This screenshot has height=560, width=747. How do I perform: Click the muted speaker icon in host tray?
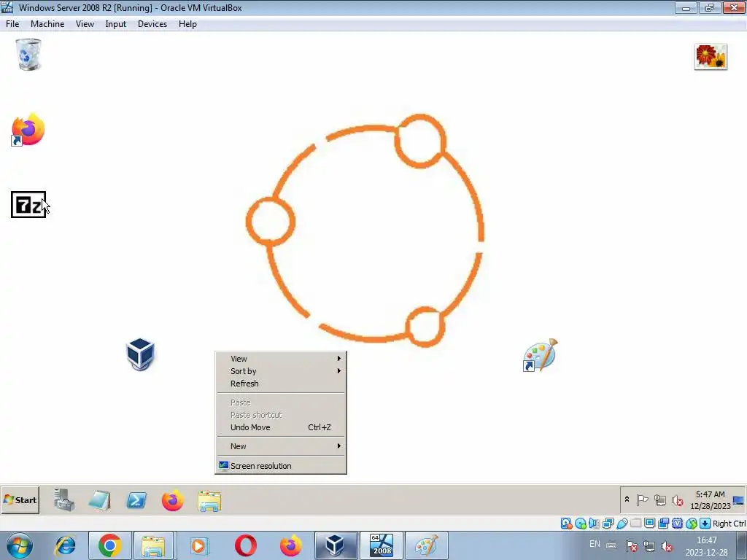[667, 547]
